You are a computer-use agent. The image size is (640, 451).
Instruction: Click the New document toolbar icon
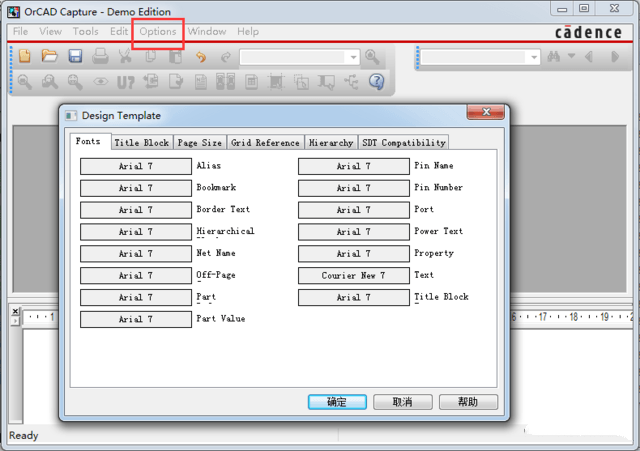pos(25,56)
